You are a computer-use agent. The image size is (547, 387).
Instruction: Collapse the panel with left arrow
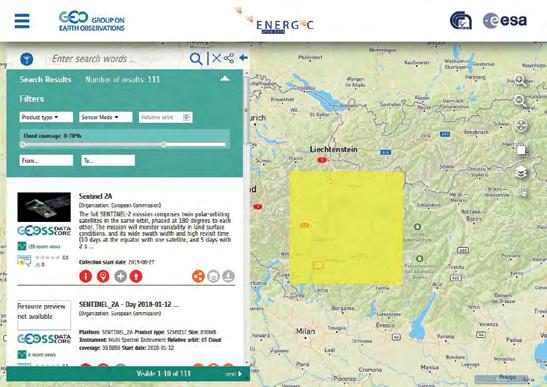[x=243, y=58]
